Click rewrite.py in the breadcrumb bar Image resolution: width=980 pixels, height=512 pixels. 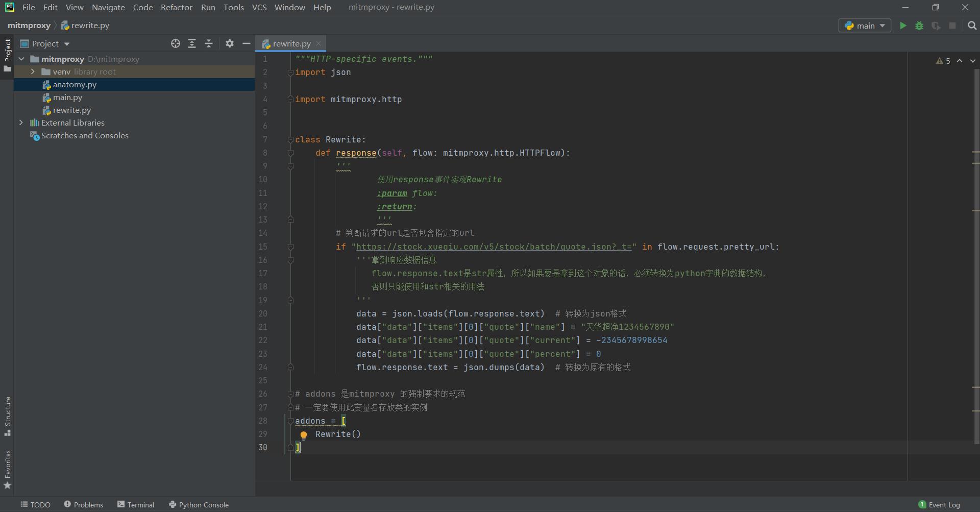coord(85,25)
